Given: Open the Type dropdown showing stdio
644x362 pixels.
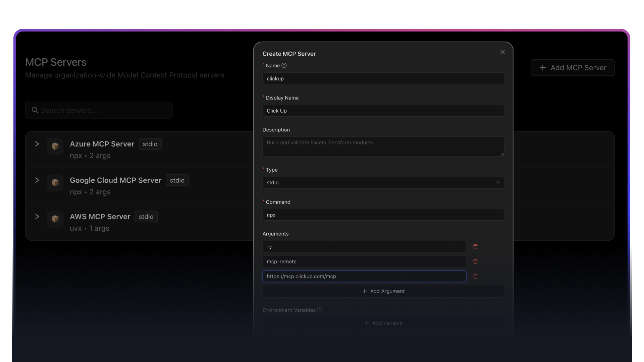Looking at the screenshot, I should coord(383,182).
